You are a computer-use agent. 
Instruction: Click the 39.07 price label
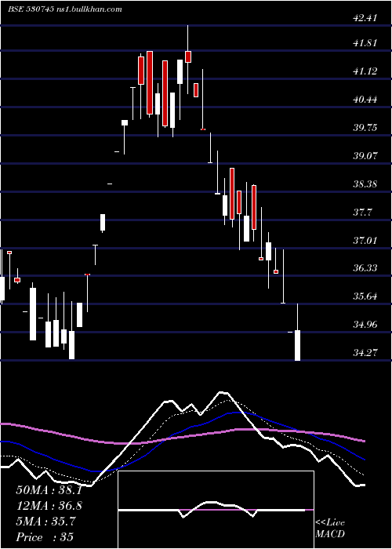(x=365, y=156)
